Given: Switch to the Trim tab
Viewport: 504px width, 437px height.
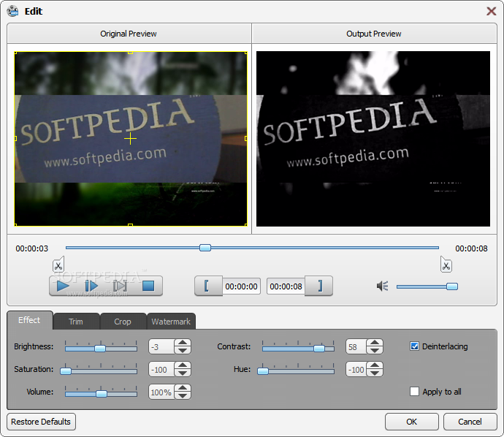Looking at the screenshot, I should (x=76, y=322).
